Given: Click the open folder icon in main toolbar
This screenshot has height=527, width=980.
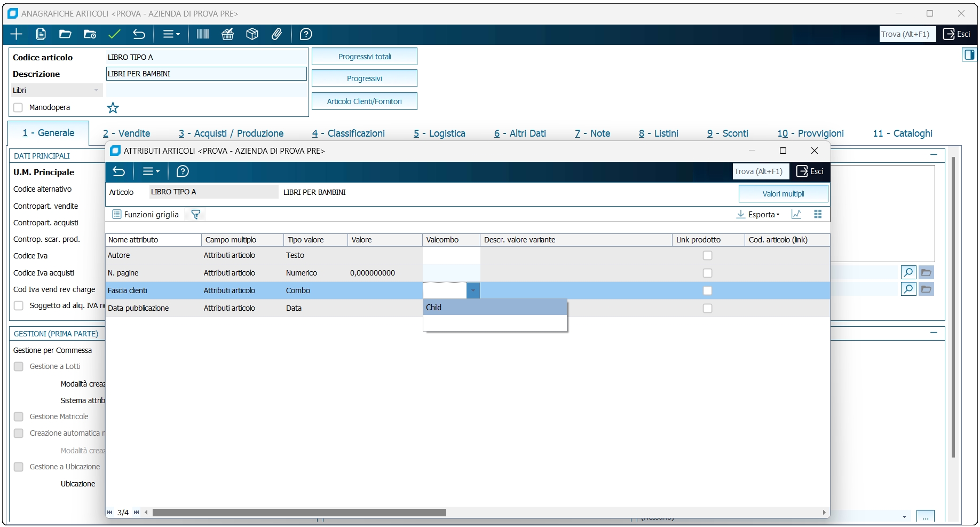Looking at the screenshot, I should coord(65,34).
